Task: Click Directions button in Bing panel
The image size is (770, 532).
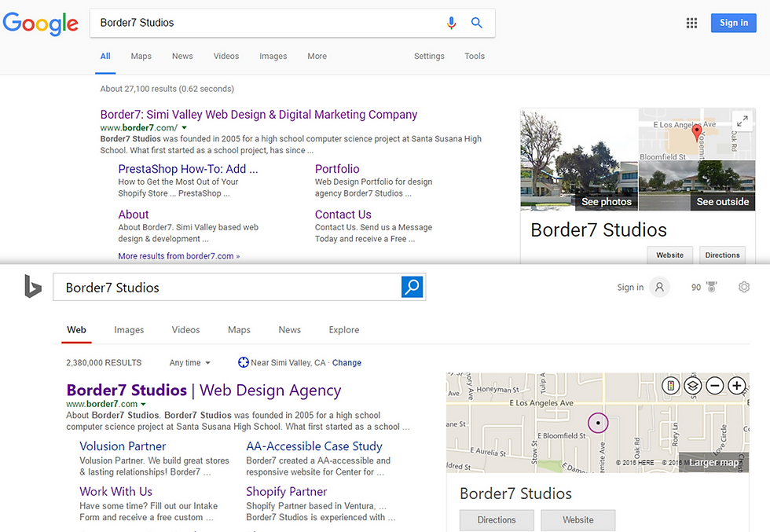Action: 497,519
